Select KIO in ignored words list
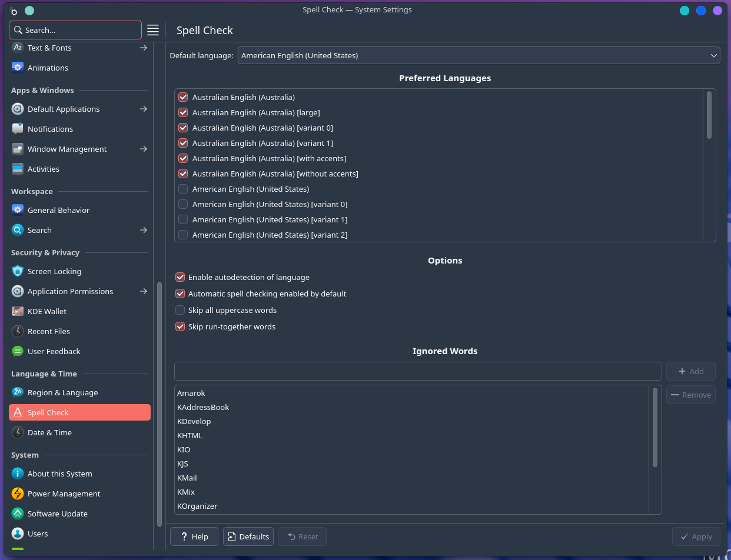The height and width of the screenshot is (560, 731). pos(412,449)
